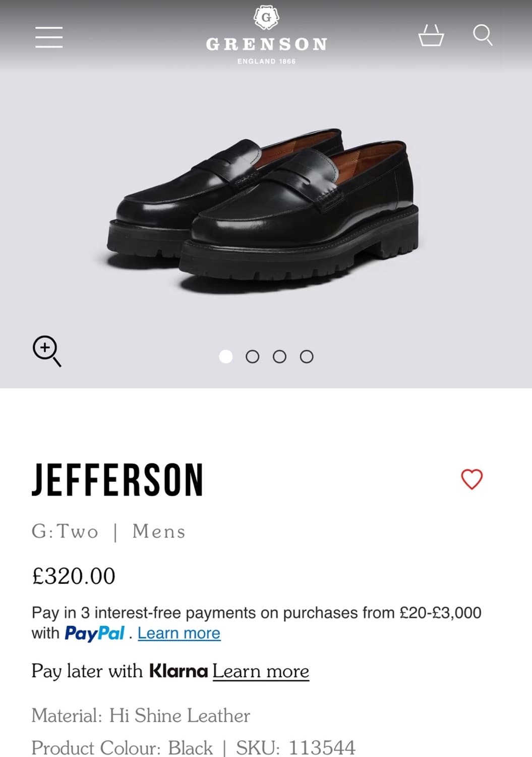Click the Grenson logo to go home
532x757 pixels.
(266, 36)
